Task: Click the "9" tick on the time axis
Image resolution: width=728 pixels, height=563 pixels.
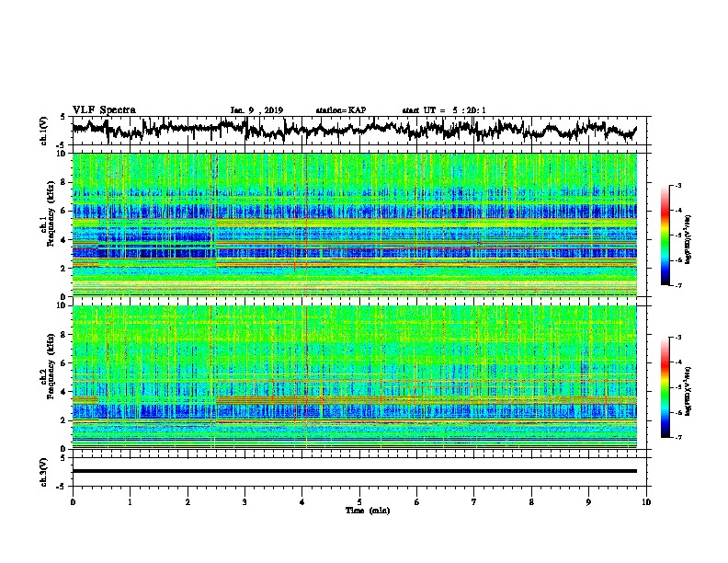Action: click(x=588, y=502)
